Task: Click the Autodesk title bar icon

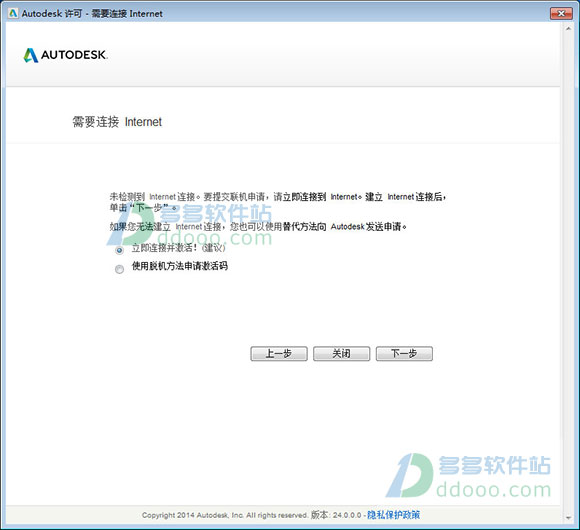Action: tap(13, 13)
